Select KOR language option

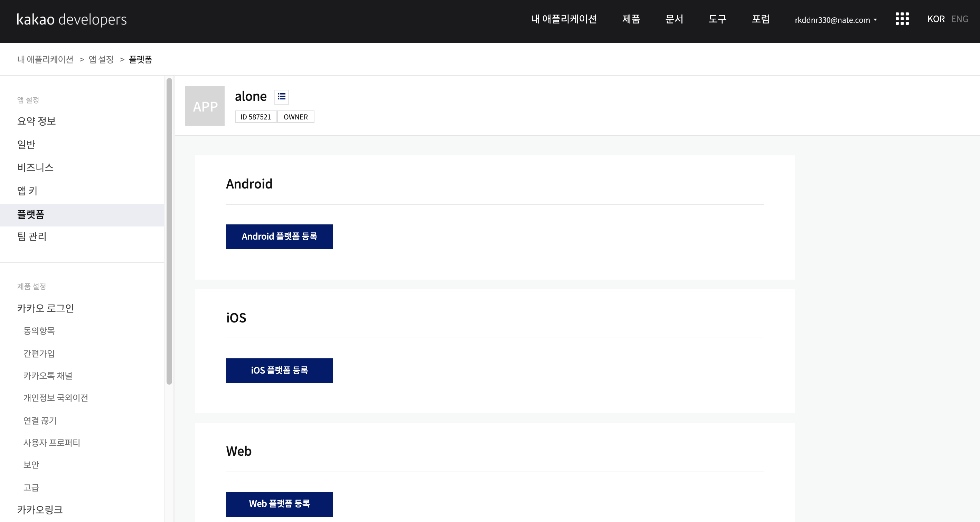click(x=936, y=19)
